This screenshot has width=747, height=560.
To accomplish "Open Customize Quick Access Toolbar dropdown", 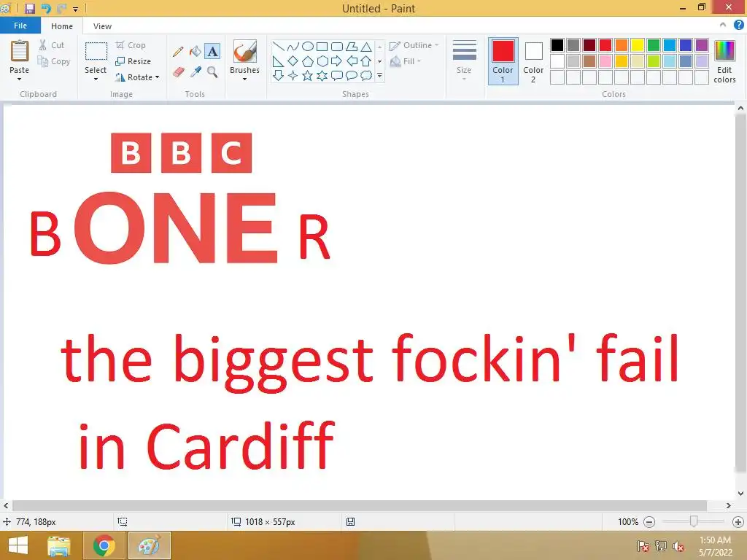I will 75,9.
